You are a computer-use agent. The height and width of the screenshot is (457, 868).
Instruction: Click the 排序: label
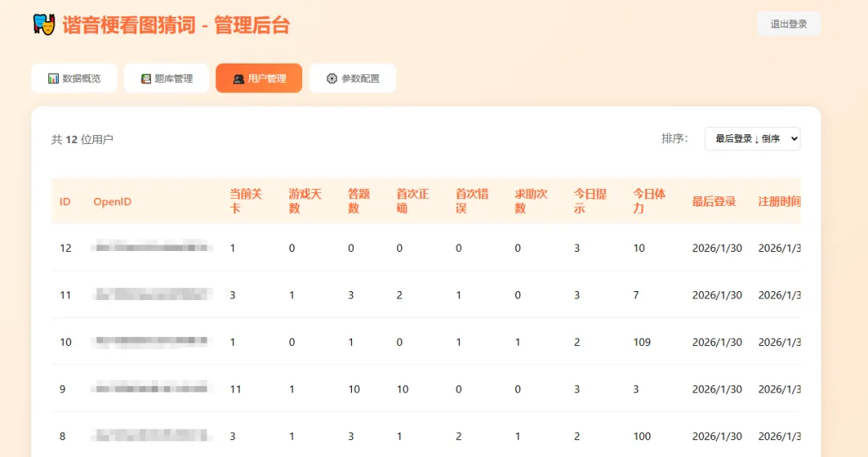point(674,138)
